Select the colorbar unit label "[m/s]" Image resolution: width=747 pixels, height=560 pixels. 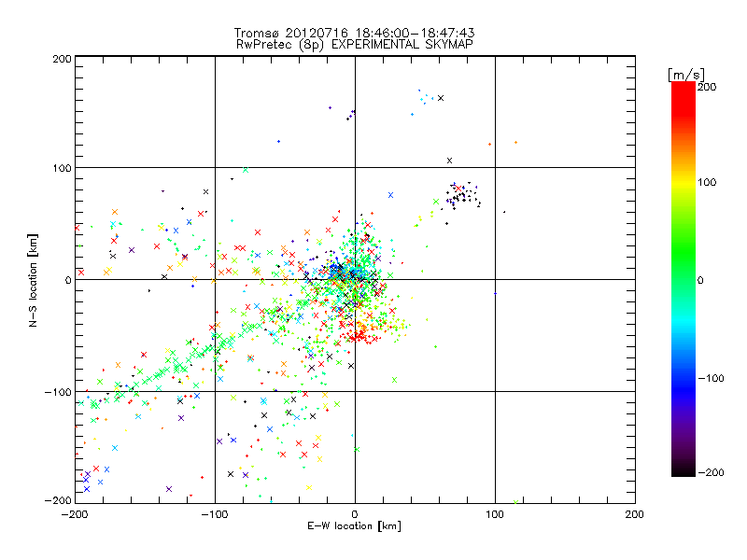pos(686,75)
